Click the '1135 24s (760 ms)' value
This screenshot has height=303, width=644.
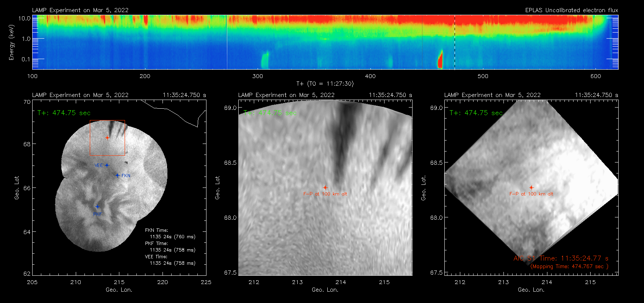coord(173,237)
